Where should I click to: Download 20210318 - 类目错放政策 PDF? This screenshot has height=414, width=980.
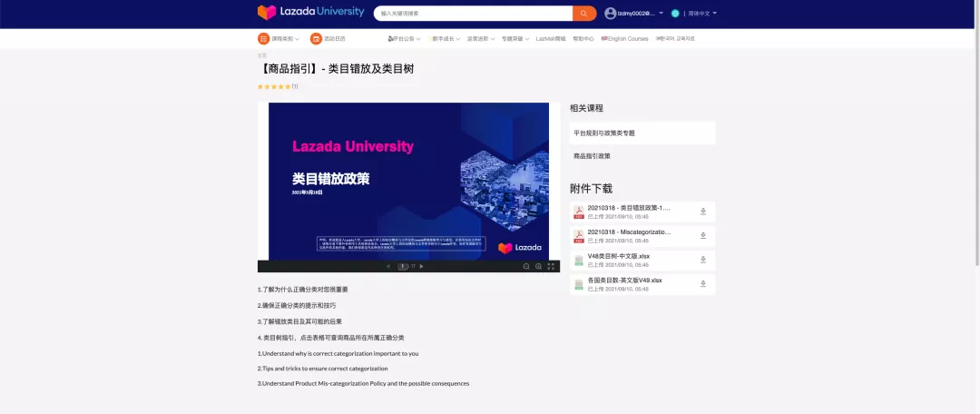coord(703,212)
